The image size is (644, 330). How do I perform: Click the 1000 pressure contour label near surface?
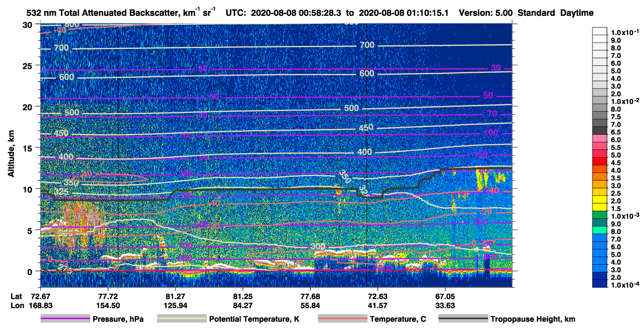(x=384, y=268)
